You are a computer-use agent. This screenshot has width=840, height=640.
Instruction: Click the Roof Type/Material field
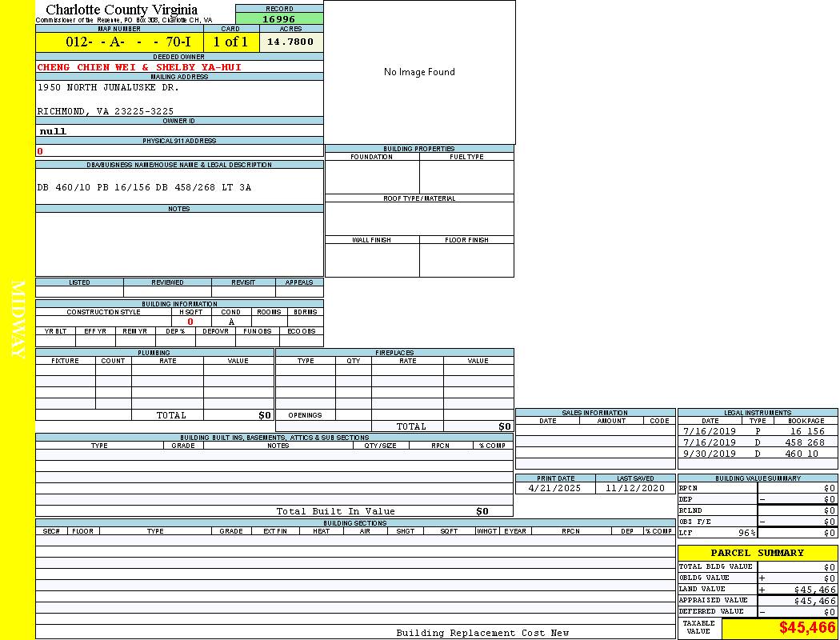419,218
